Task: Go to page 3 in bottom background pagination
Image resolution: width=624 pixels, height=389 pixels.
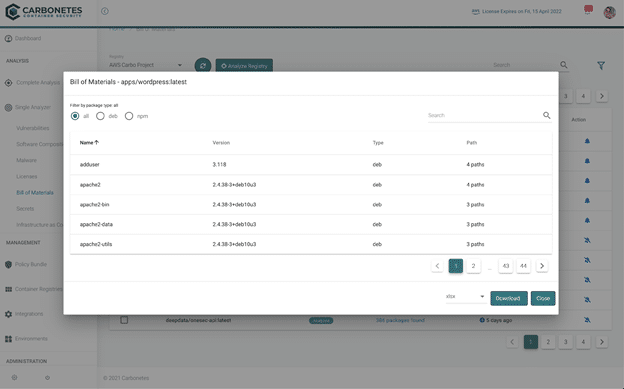Action: point(566,342)
